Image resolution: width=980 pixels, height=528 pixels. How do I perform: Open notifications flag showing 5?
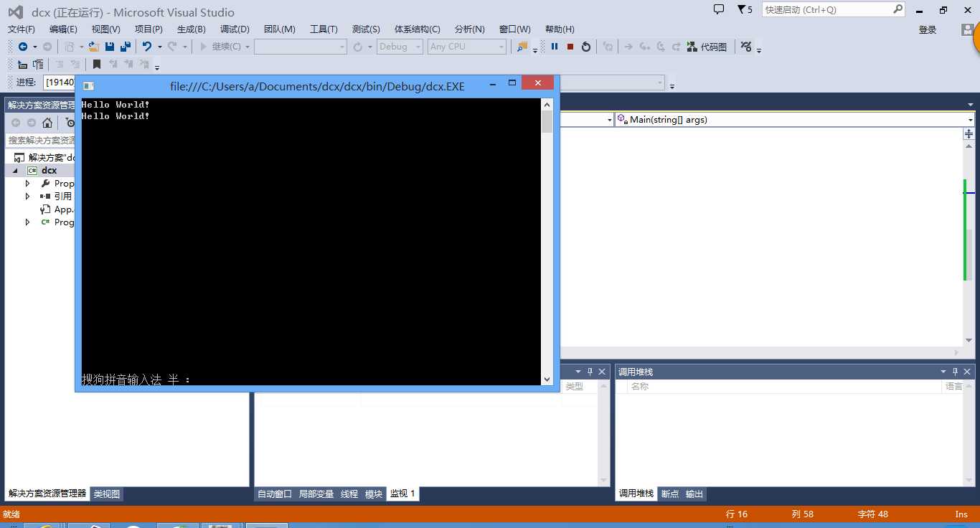click(x=745, y=9)
